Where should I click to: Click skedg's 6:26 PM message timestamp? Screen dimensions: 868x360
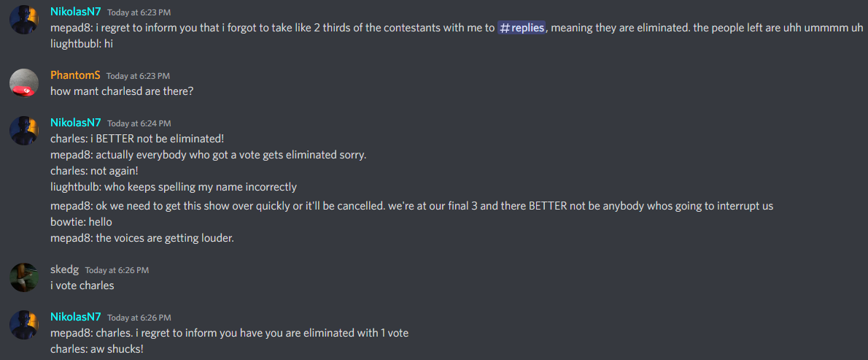[117, 270]
